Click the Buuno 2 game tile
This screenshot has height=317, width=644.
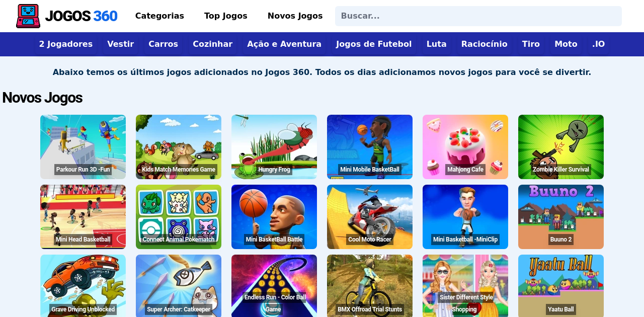click(x=561, y=217)
